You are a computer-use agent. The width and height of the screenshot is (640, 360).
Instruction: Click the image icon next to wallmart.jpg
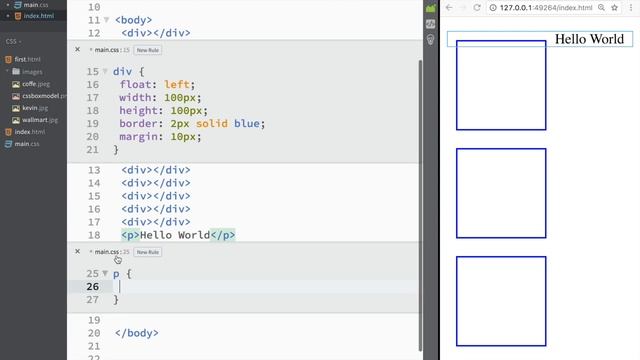(16, 120)
